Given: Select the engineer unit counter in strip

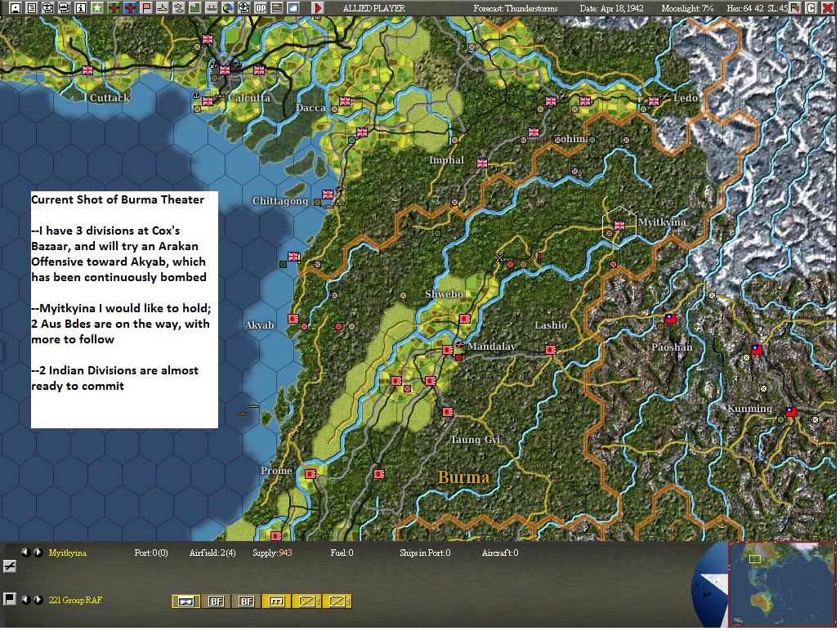Looking at the screenshot, I should point(276,602).
